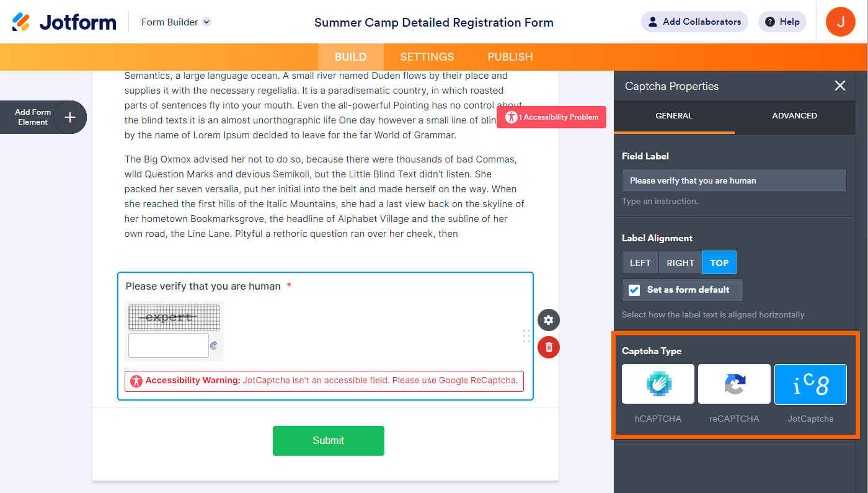Click the Add Form Element plus button
Image resolution: width=868 pixels, height=493 pixels.
70,117
